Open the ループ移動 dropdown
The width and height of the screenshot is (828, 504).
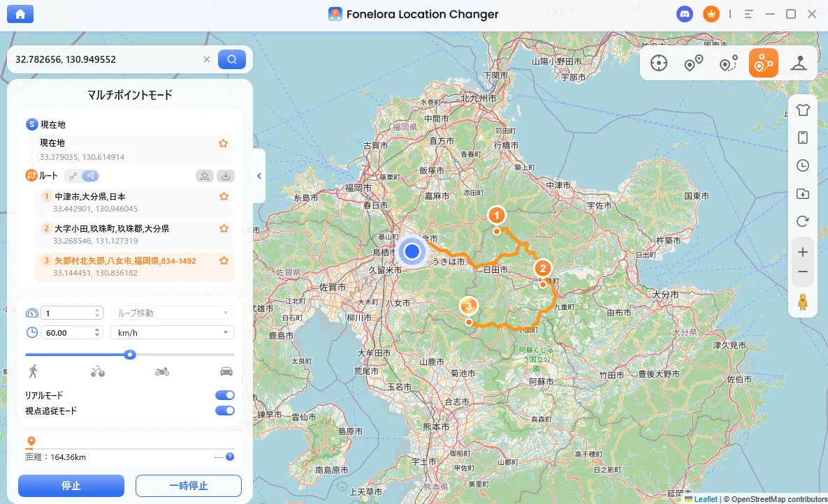pos(172,313)
